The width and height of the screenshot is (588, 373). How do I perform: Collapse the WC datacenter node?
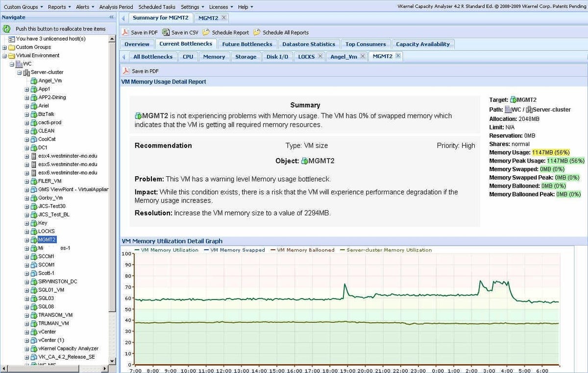pyautogui.click(x=12, y=64)
